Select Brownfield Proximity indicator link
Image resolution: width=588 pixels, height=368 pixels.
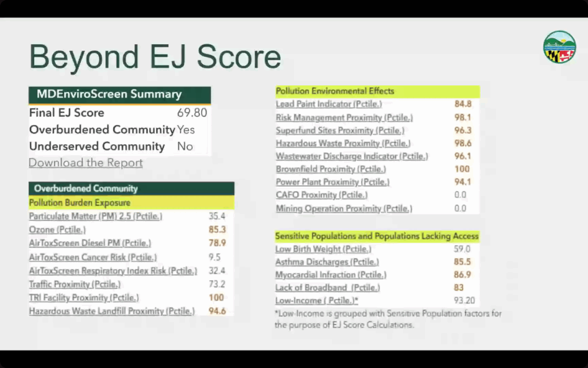click(x=331, y=169)
